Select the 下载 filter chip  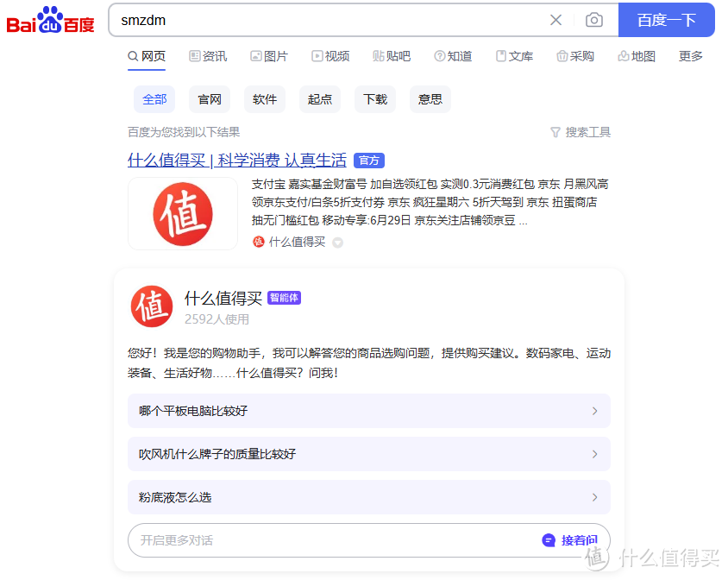pyautogui.click(x=375, y=99)
